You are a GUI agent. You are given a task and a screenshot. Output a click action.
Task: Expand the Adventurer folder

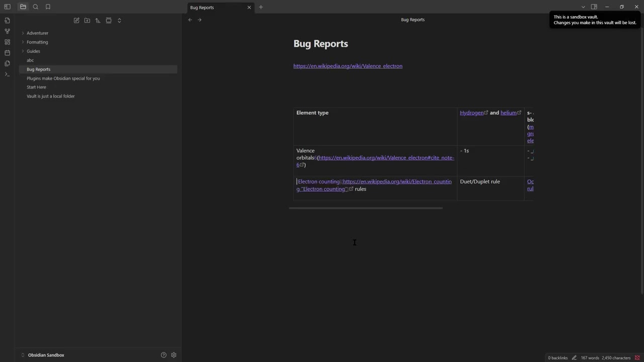(37, 33)
